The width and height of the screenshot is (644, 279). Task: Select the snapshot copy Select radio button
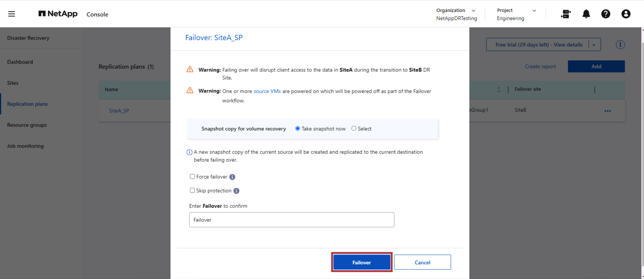pyautogui.click(x=354, y=128)
